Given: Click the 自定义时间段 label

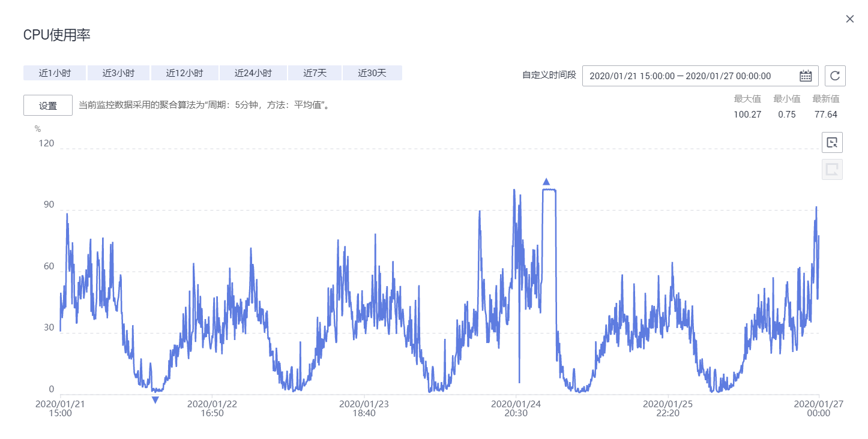Looking at the screenshot, I should point(549,76).
